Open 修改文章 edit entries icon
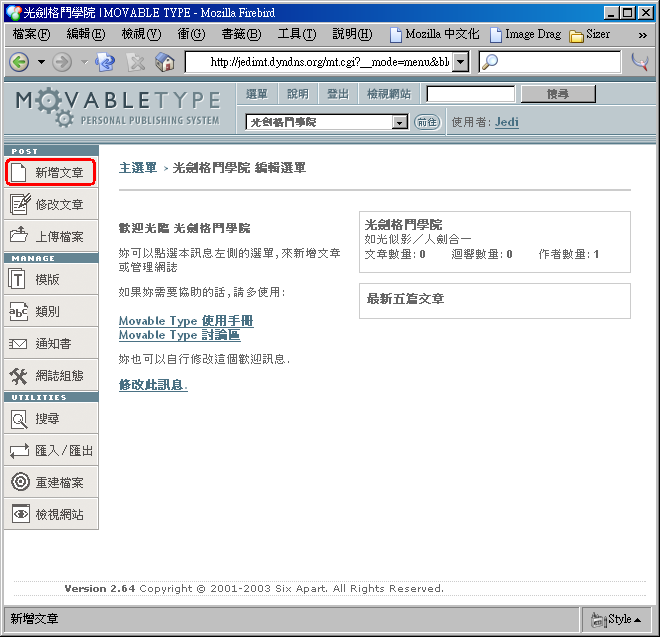The width and height of the screenshot is (660, 637). [20, 204]
